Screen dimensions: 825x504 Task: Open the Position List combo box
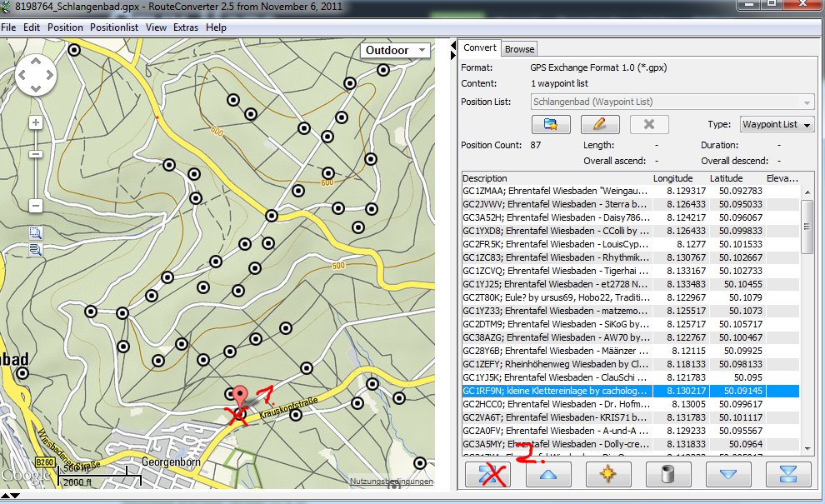click(x=672, y=102)
